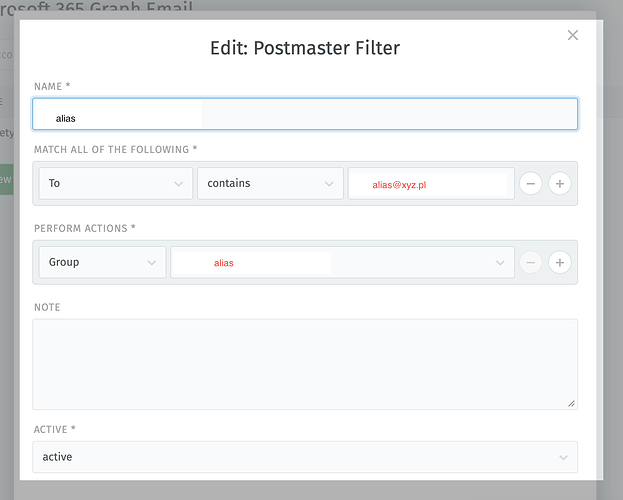Click the chevron on the "contains" operator dropdown
The height and width of the screenshot is (500, 623).
[329, 184]
